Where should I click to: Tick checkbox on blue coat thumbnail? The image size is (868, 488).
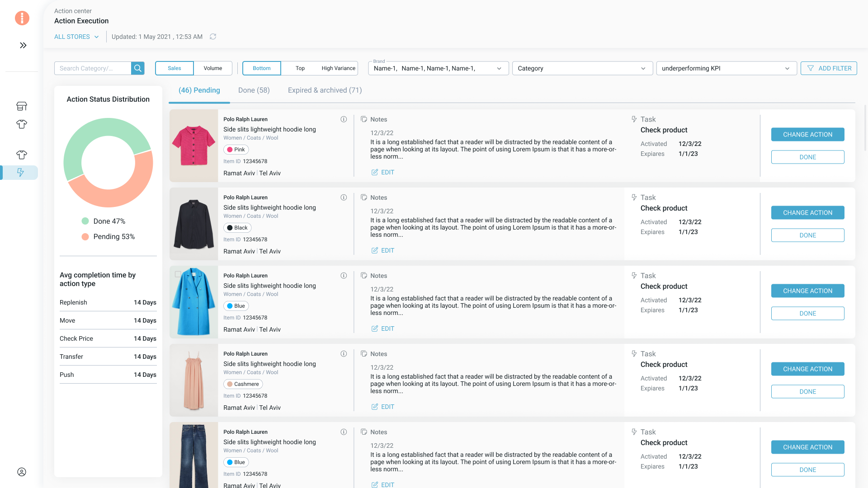click(x=178, y=274)
